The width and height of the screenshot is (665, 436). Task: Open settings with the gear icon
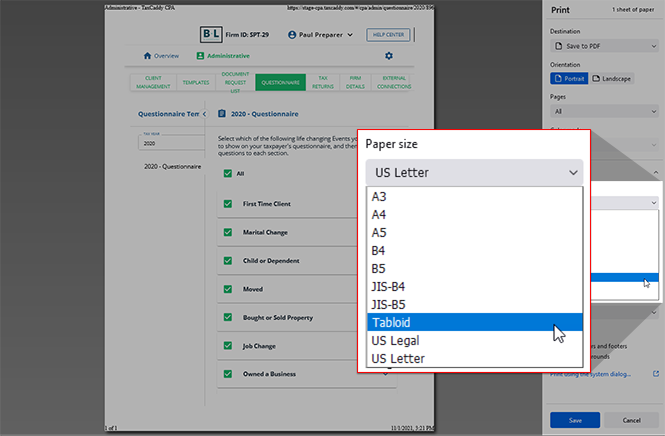pyautogui.click(x=389, y=56)
